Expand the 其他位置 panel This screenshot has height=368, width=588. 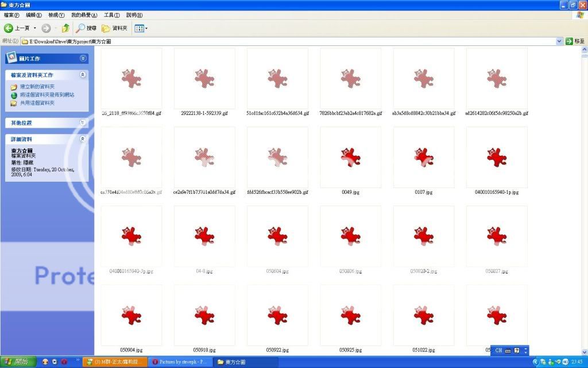(83, 122)
